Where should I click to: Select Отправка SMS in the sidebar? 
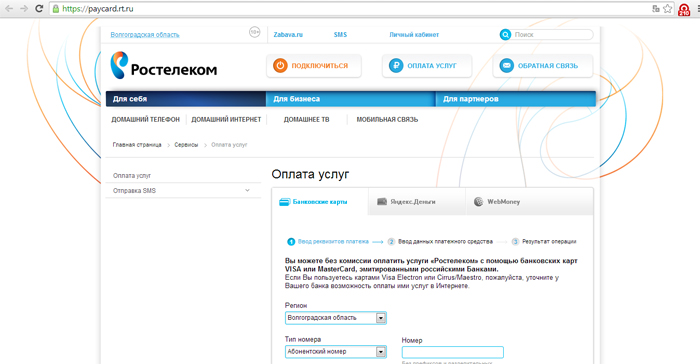click(134, 191)
